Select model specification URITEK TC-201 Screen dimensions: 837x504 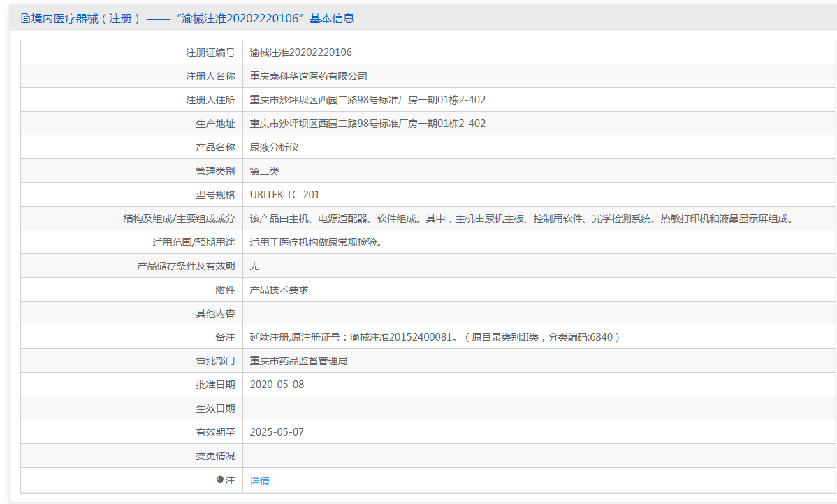[284, 195]
